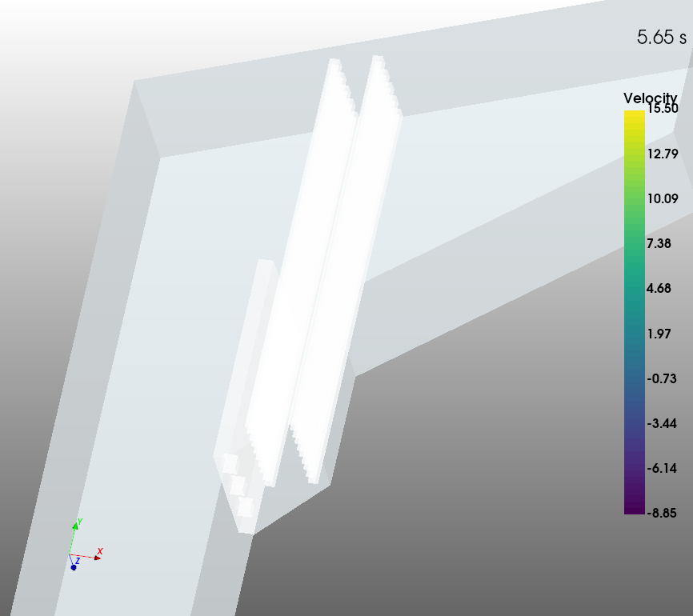Click the -6.14 legend value

click(662, 469)
